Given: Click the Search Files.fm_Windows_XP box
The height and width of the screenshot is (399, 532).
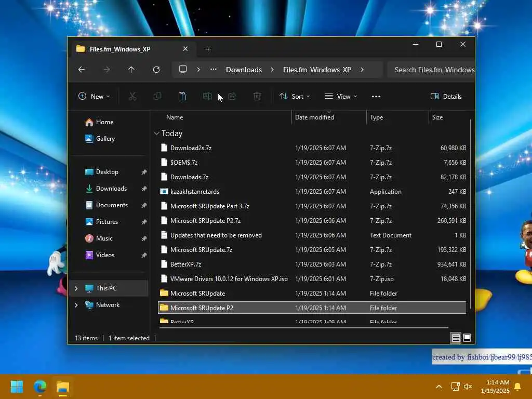Looking at the screenshot, I should pos(431,70).
